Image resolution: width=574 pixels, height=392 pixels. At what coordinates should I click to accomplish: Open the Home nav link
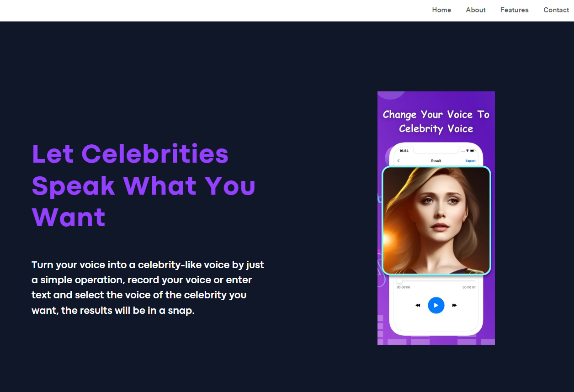click(441, 10)
